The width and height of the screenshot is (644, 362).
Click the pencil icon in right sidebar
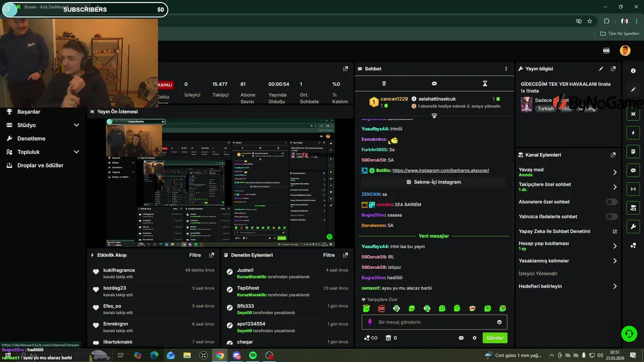[633, 89]
